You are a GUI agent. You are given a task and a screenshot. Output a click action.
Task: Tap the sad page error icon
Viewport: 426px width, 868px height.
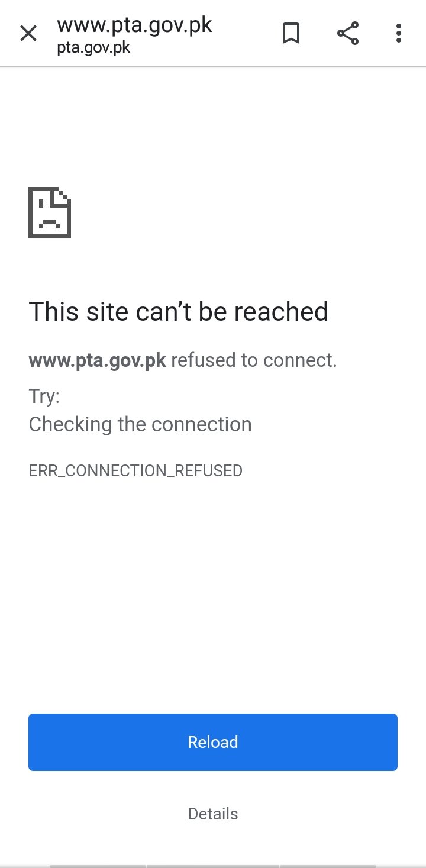[50, 213]
